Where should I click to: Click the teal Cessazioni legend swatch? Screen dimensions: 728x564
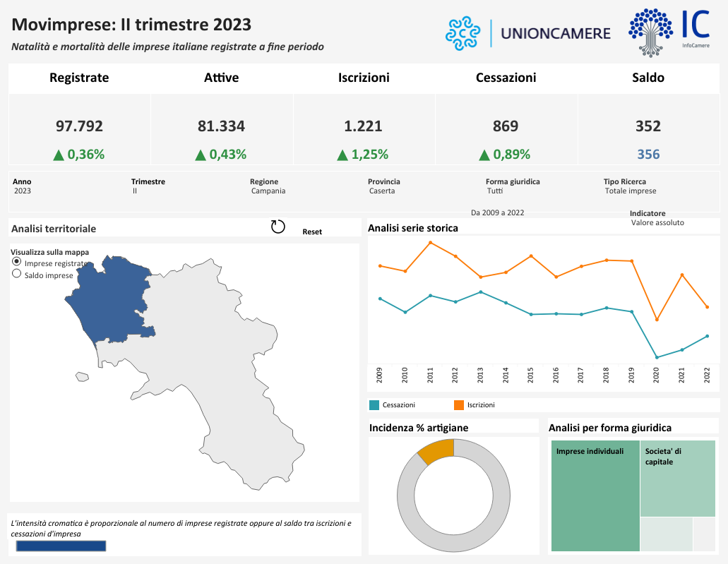pyautogui.click(x=374, y=405)
